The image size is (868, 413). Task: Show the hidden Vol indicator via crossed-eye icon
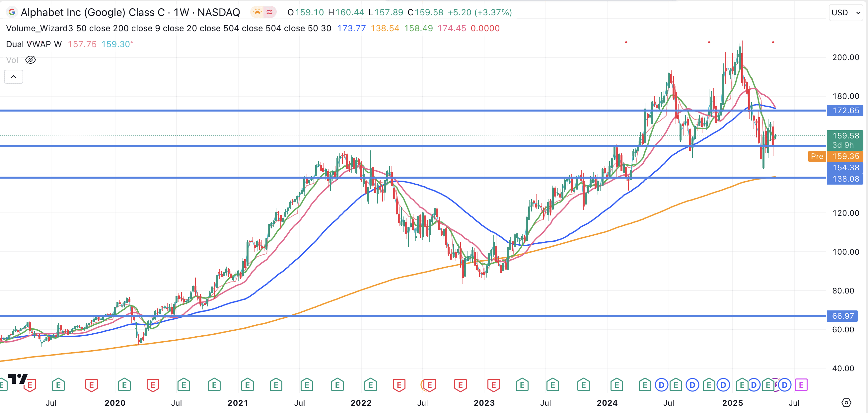31,60
